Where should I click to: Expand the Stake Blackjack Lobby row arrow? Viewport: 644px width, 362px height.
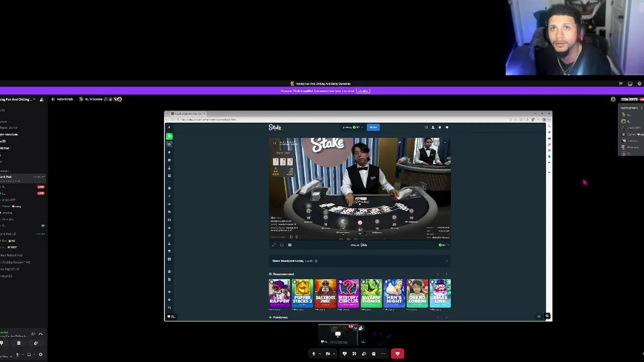446,261
